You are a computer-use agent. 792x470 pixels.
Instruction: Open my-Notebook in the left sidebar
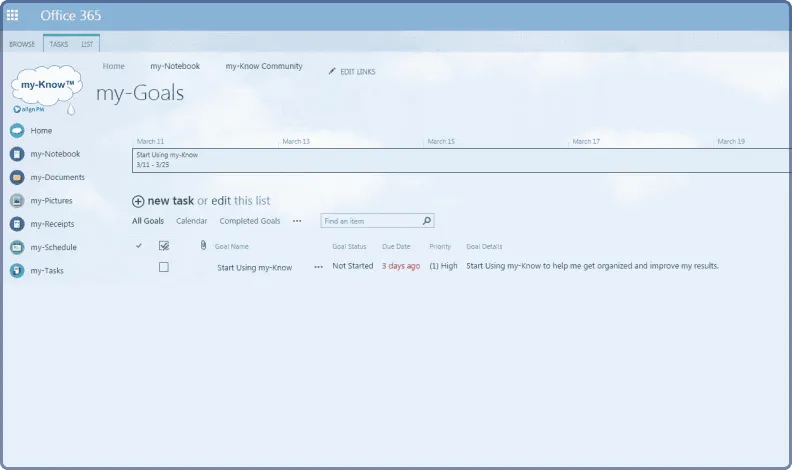[55, 154]
